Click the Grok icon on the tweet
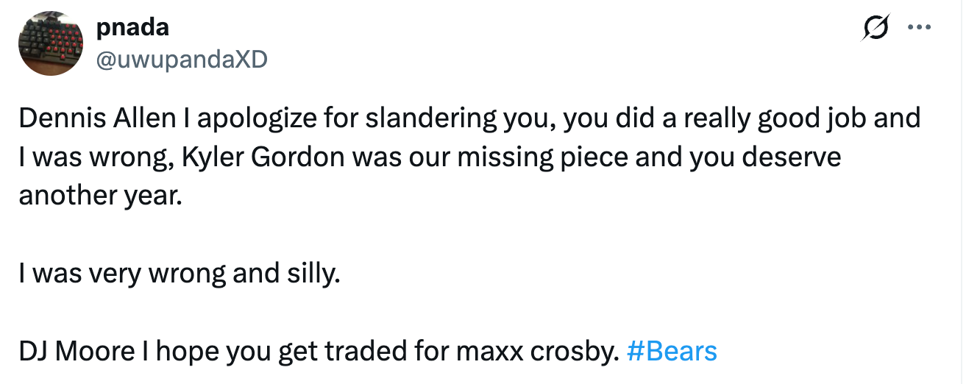Image resolution: width=980 pixels, height=384 pixels. (x=876, y=29)
